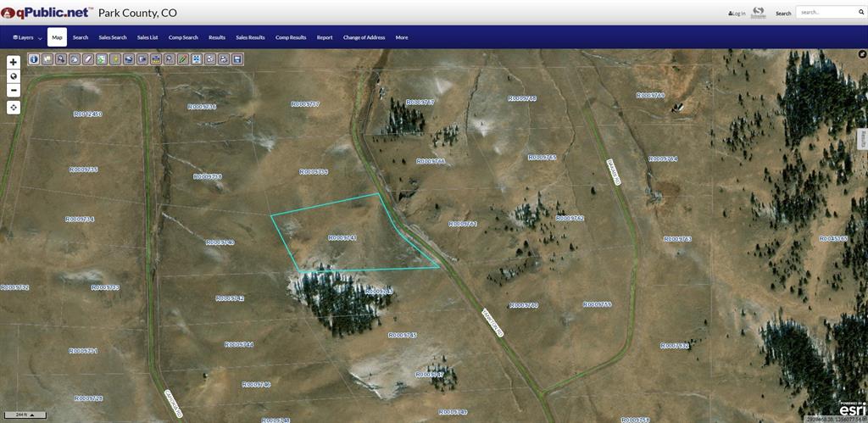Click the save floppy disk icon
Viewport: 868px width, 423px height.
tap(237, 59)
